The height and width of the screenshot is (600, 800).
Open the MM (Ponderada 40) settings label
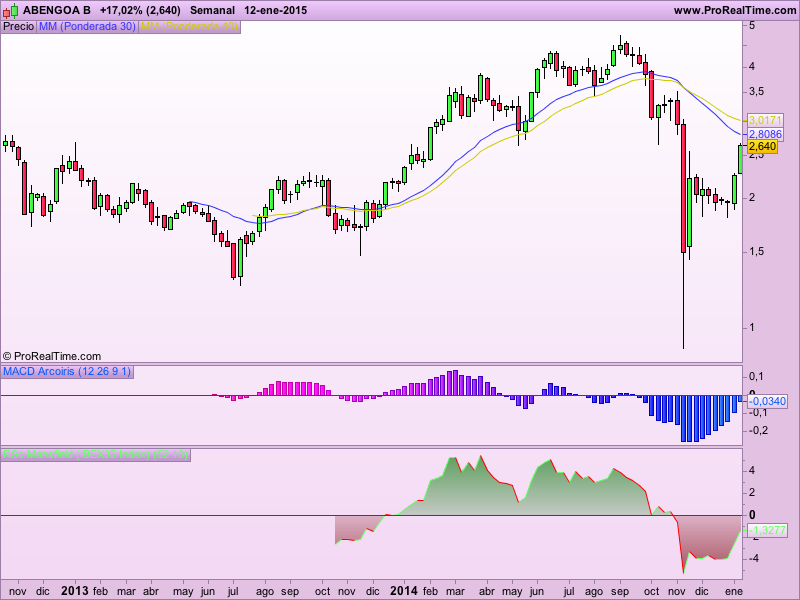pyautogui.click(x=189, y=27)
